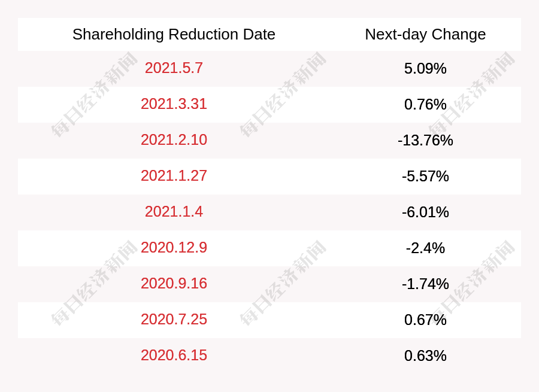
Task: Select the 0.67% change value
Action: click(425, 320)
